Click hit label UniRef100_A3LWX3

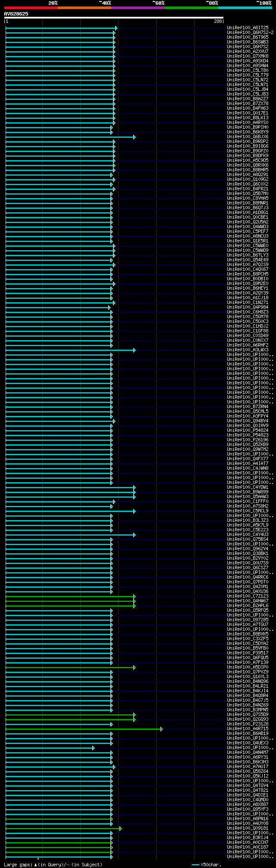click(x=248, y=350)
